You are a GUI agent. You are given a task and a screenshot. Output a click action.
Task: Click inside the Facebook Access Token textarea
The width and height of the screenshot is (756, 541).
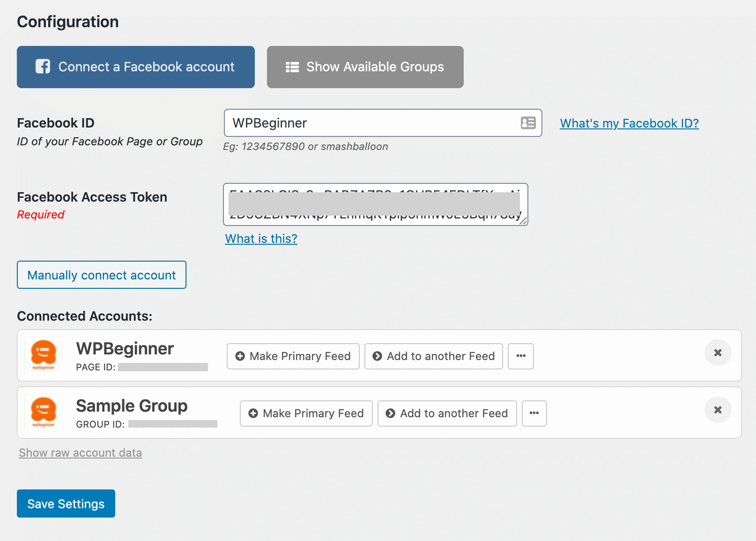pos(375,204)
